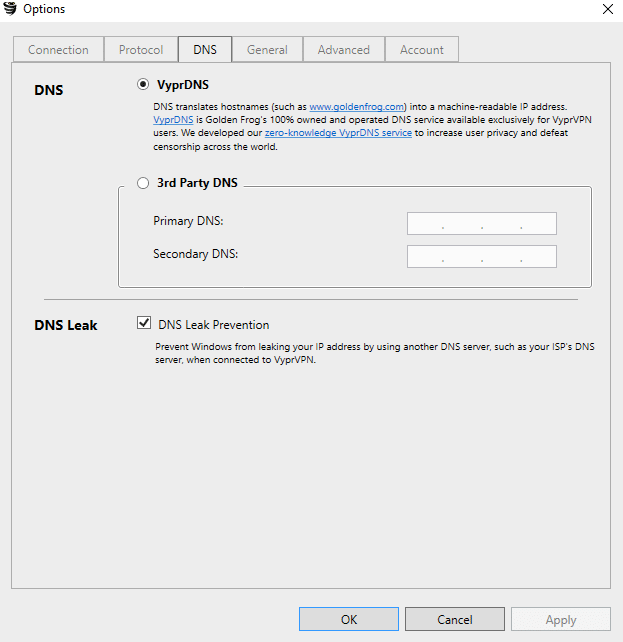Click the VyprVPN logo icon in title bar
This screenshot has width=623, height=642.
[x=10, y=9]
